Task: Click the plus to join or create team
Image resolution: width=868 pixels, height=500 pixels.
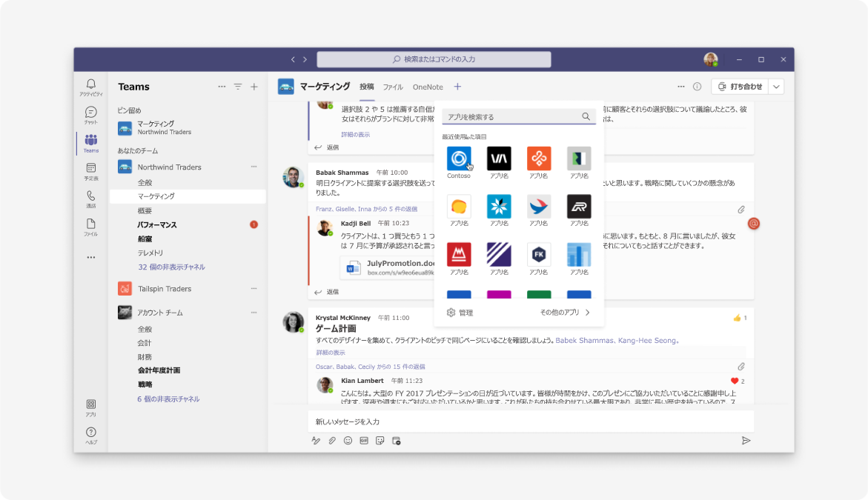Action: pos(254,87)
